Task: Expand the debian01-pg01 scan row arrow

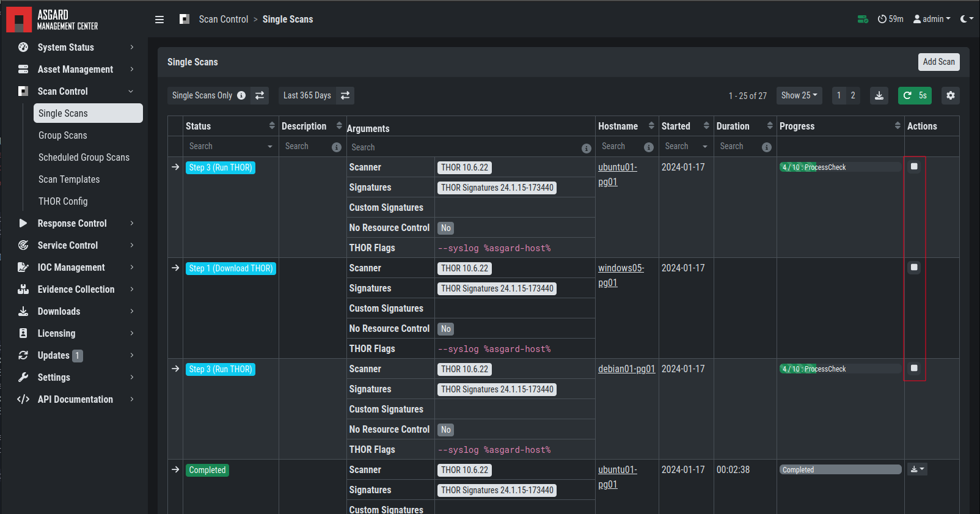Action: pos(175,369)
